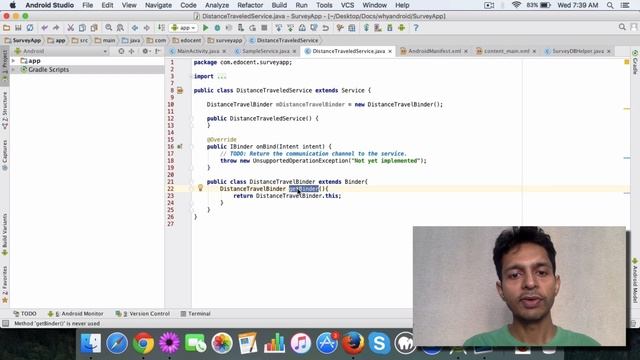The height and width of the screenshot is (360, 640).
Task: Click the Save All toolbar icon
Action: [x=18, y=28]
